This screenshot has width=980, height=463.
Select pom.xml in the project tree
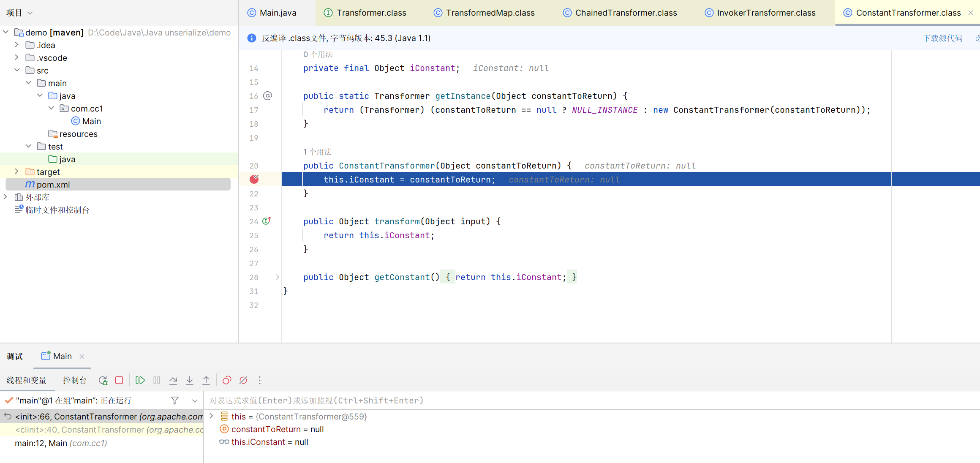(x=118, y=185)
